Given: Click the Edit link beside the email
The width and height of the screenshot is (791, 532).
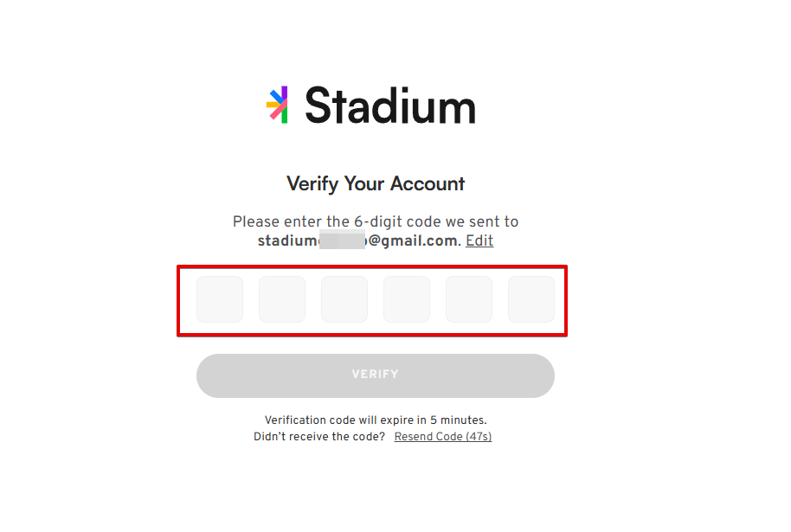Looking at the screenshot, I should [x=479, y=240].
